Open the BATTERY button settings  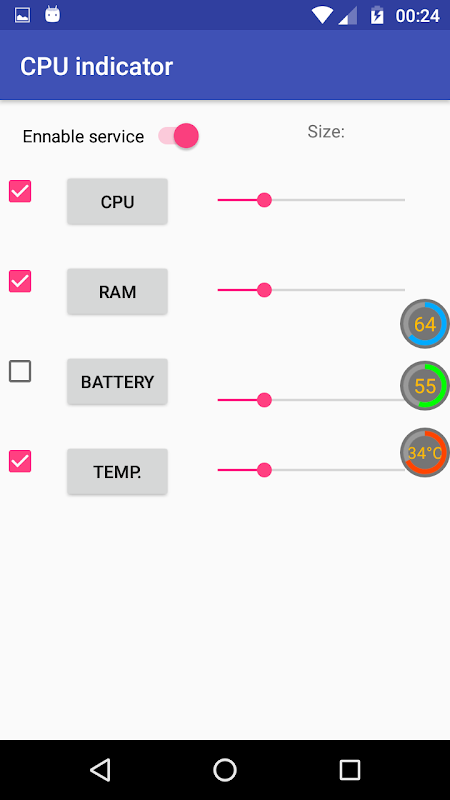point(117,382)
